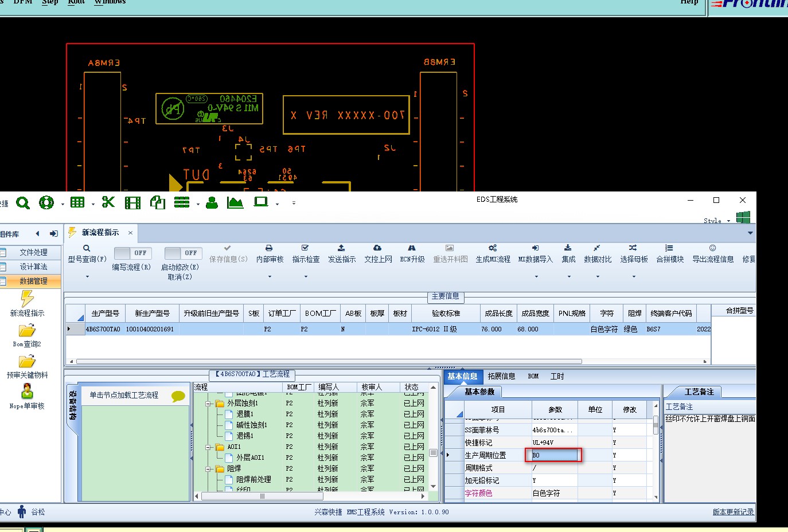Click the green area chart icon
Screen dimensions: 788x532
tap(235, 202)
